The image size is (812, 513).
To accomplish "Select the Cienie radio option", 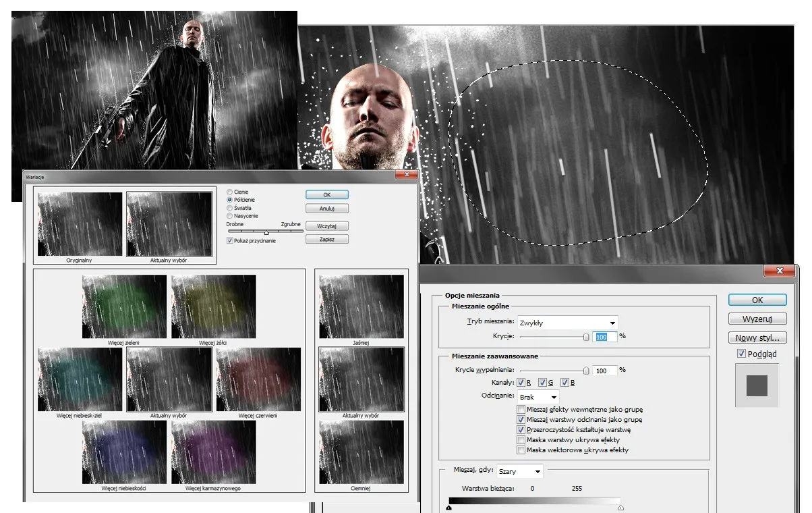I will point(230,192).
